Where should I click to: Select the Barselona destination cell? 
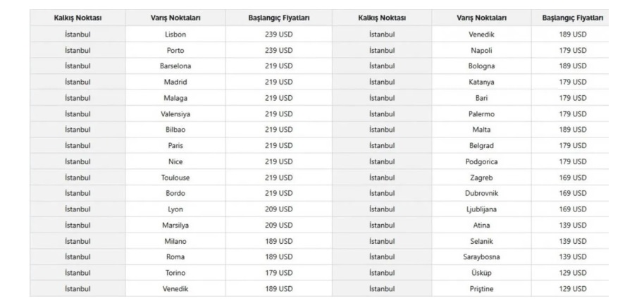175,66
